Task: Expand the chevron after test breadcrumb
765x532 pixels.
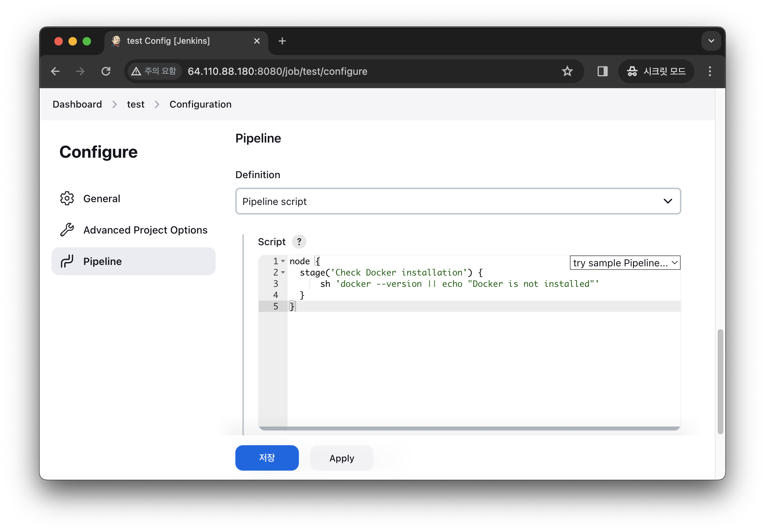Action: tap(157, 104)
